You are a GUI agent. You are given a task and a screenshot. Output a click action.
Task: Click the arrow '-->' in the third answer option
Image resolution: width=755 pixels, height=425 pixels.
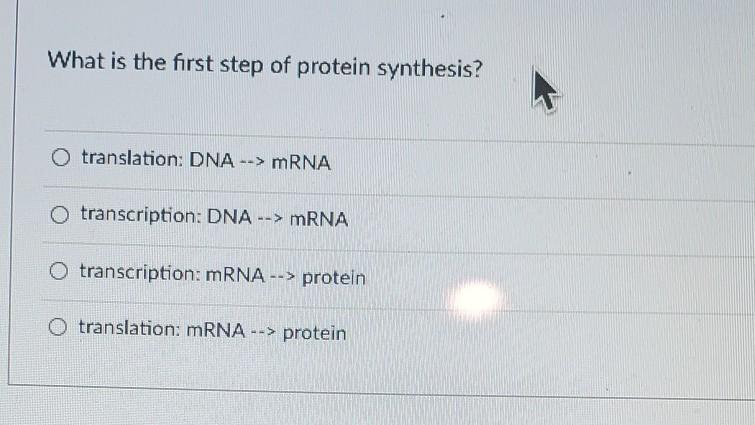(x=283, y=277)
